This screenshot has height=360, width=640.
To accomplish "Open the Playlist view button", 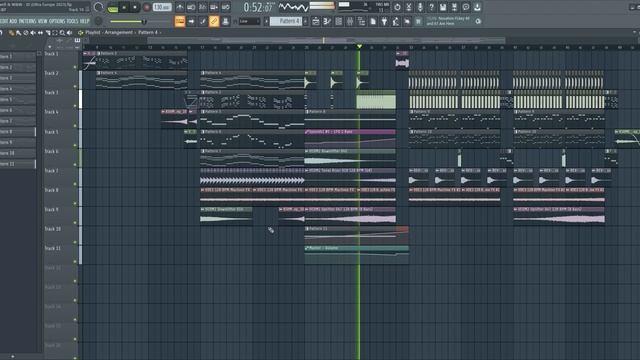I will [x=316, y=21].
